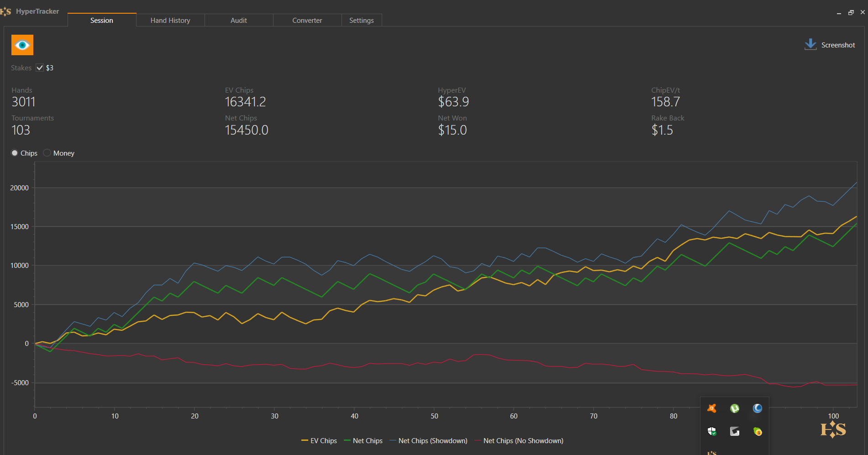The image size is (868, 455).
Task: Toggle the orange eye visibility icon
Action: point(22,45)
